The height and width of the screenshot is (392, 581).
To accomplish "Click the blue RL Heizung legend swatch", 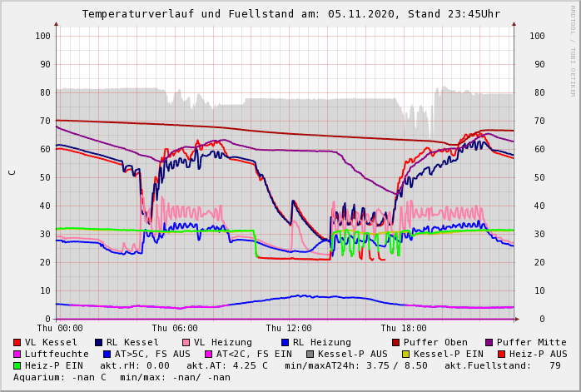I will (286, 343).
